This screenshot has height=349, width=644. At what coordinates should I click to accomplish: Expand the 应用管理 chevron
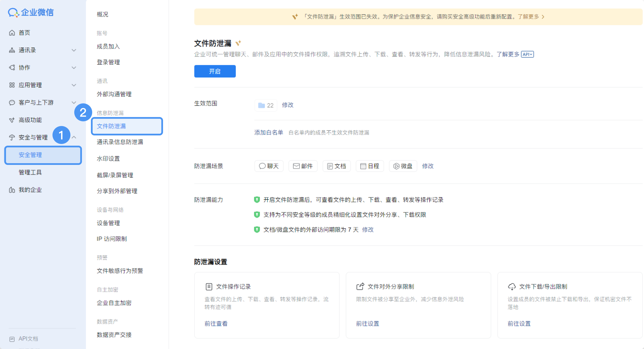pyautogui.click(x=74, y=85)
